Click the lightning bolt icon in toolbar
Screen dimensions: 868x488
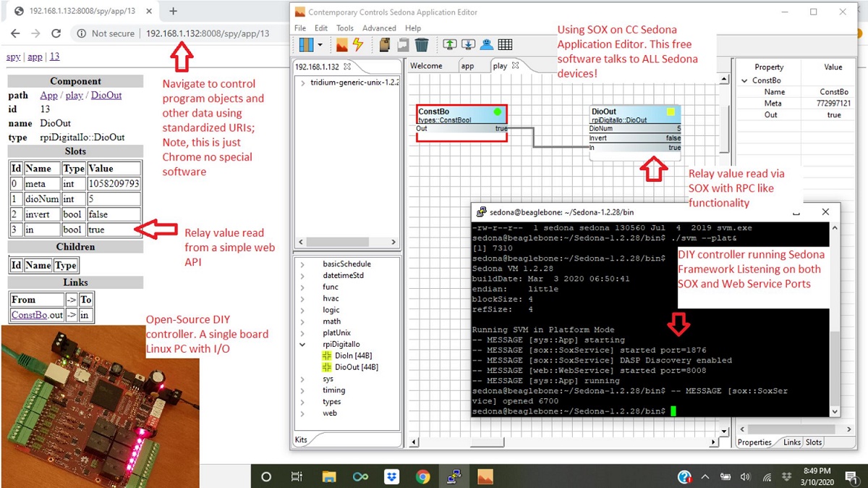(x=357, y=45)
